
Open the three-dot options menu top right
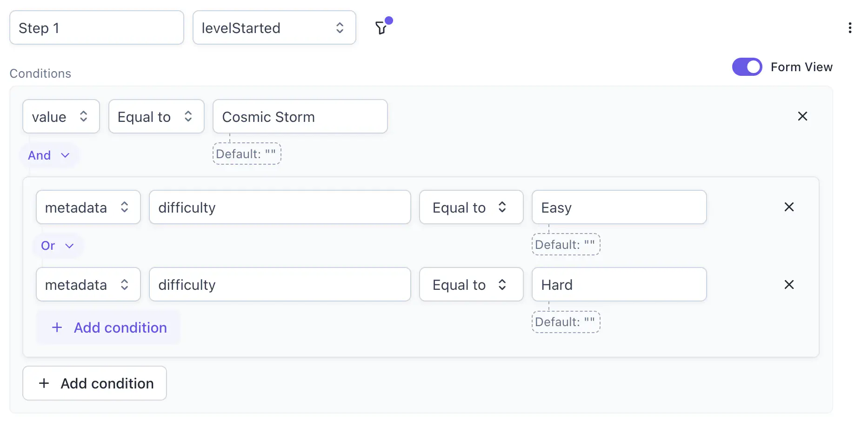point(850,28)
